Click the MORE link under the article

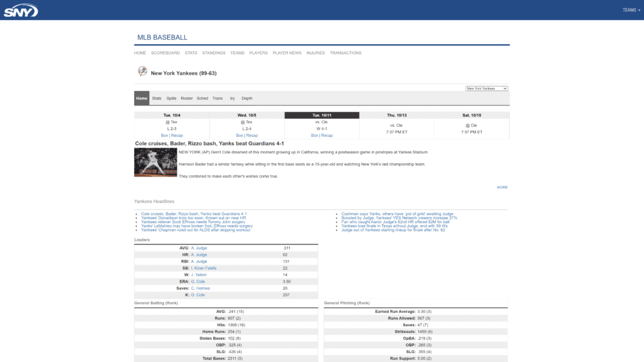tap(502, 187)
